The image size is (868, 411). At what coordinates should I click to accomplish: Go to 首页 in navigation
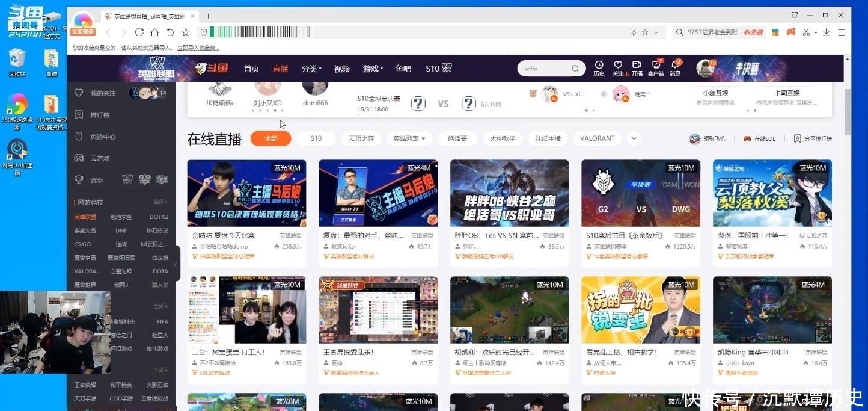click(251, 69)
